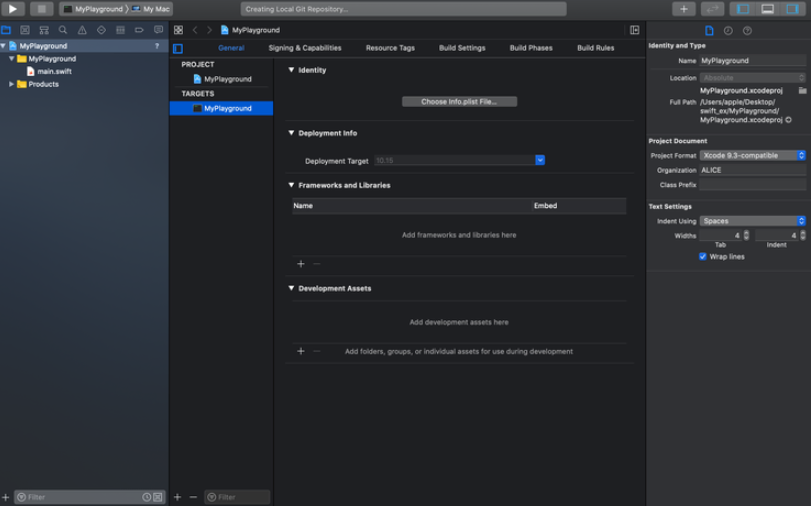The image size is (811, 508).
Task: Collapse the MyPlayground group folder
Action: point(11,59)
